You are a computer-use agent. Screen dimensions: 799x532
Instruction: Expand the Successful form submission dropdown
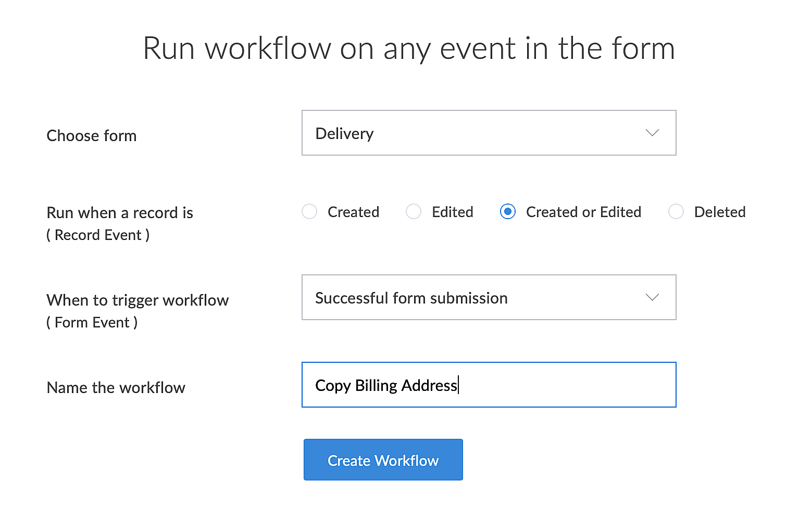click(489, 297)
